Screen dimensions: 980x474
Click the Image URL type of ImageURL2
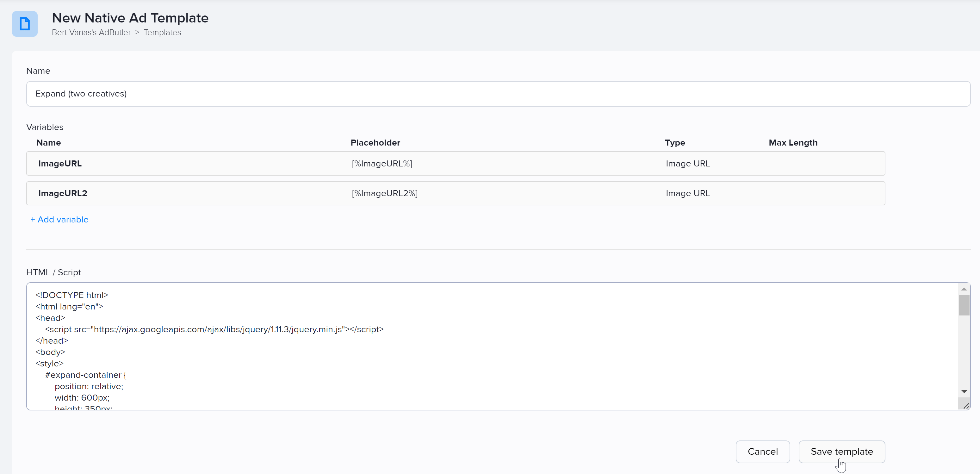coord(687,193)
